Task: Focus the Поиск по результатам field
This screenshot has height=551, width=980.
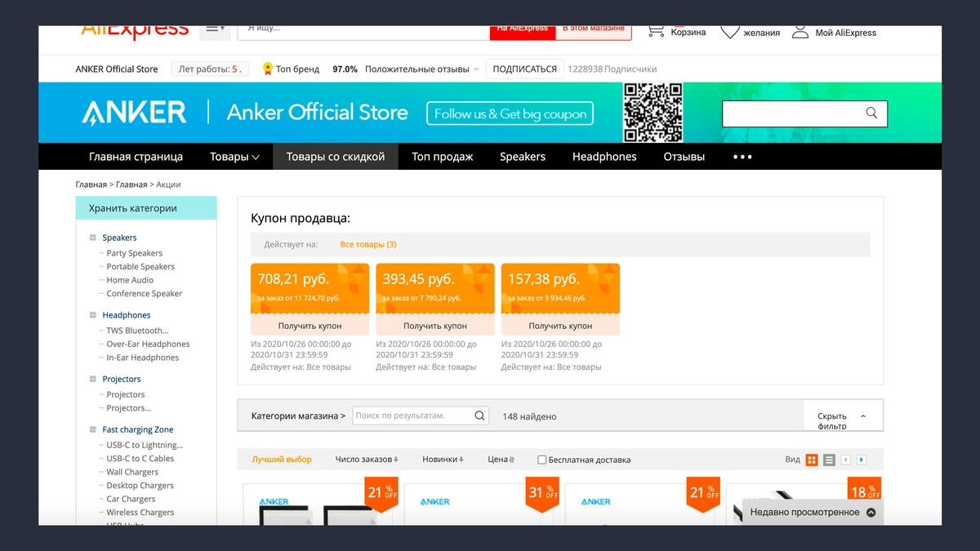Action: (x=421, y=415)
